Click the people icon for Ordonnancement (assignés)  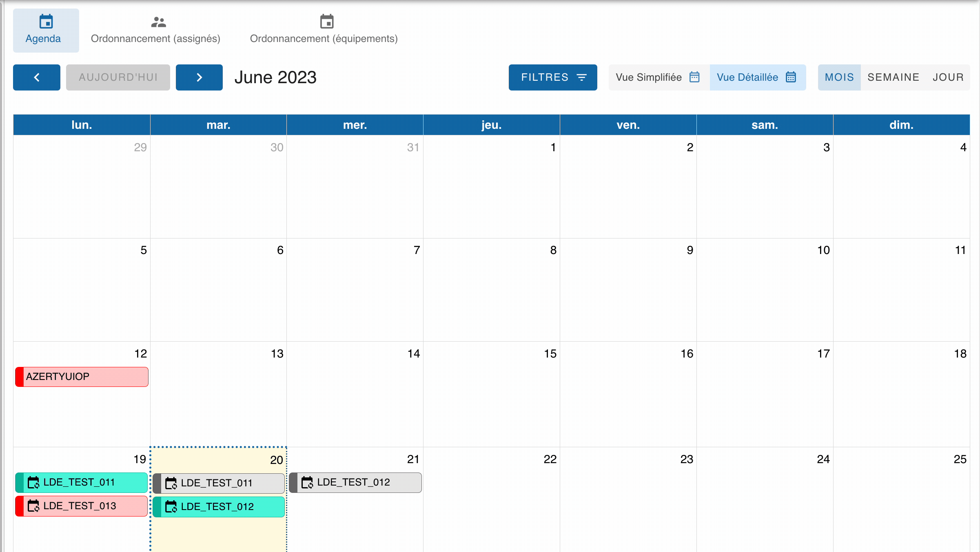[158, 22]
